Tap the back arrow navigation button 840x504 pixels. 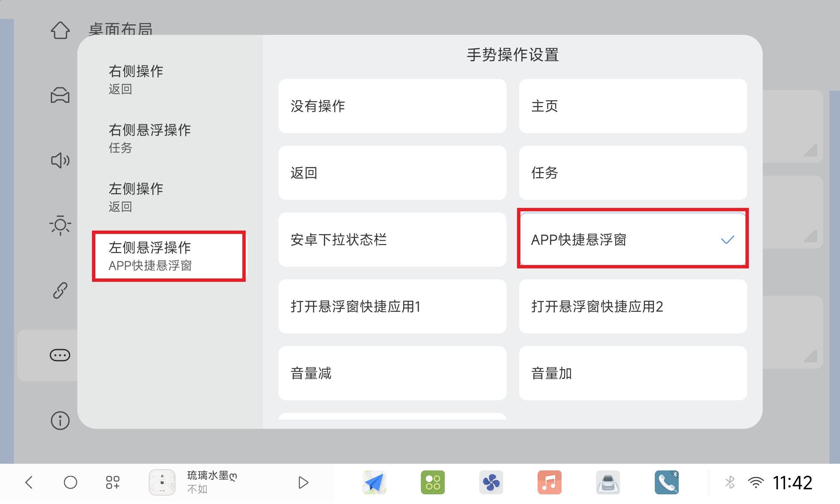pyautogui.click(x=29, y=482)
